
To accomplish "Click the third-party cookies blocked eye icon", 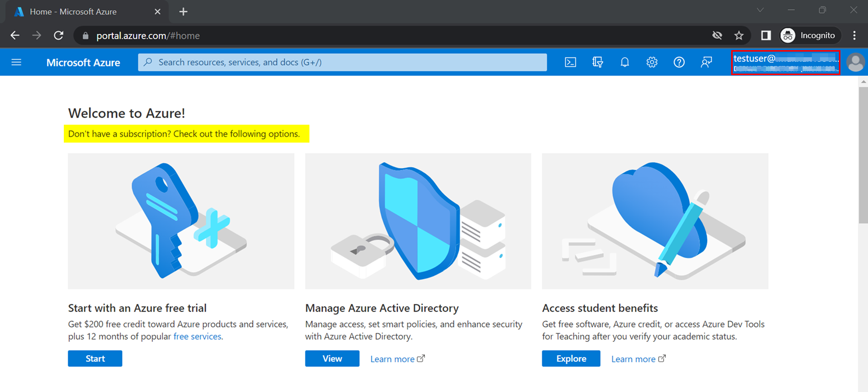I will (717, 35).
